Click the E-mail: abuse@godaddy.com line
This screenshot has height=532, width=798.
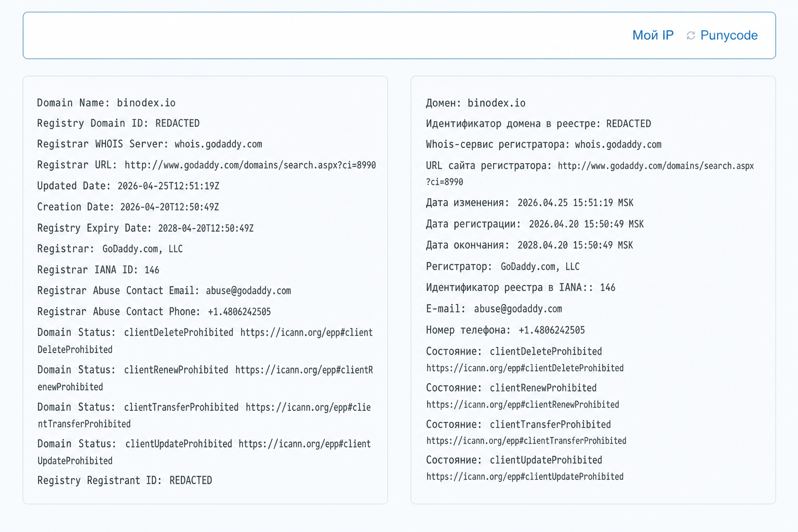[494, 309]
